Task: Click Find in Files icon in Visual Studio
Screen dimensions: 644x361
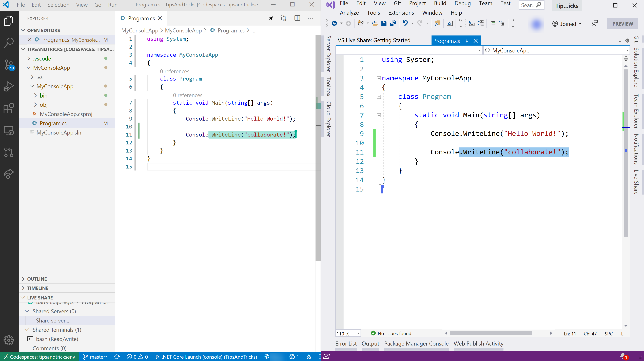Action: (437, 24)
